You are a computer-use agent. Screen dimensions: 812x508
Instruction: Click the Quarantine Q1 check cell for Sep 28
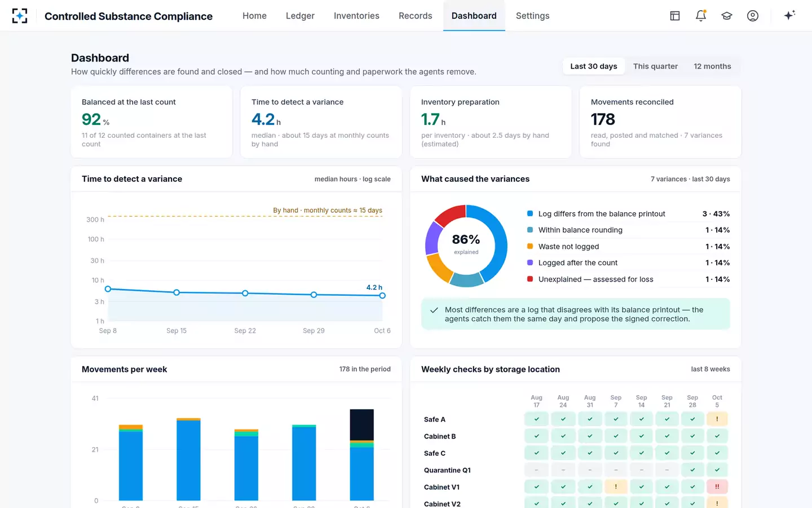[x=692, y=470]
